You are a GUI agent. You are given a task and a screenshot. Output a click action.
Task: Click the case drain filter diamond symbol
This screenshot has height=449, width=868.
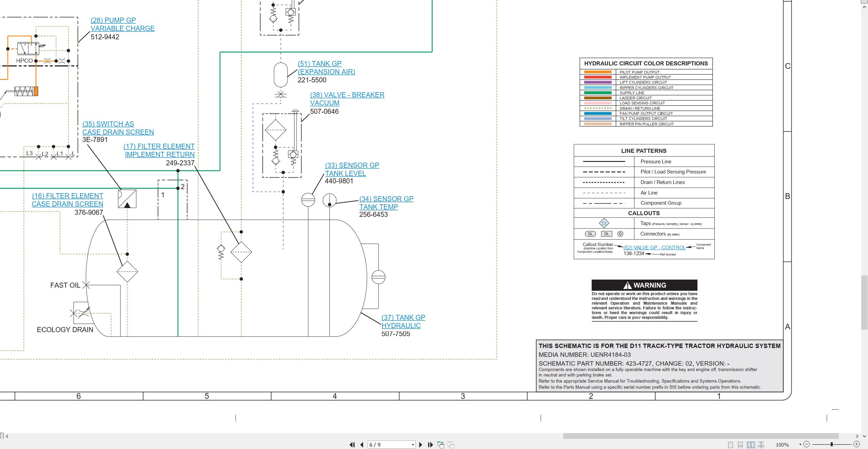[x=127, y=272]
